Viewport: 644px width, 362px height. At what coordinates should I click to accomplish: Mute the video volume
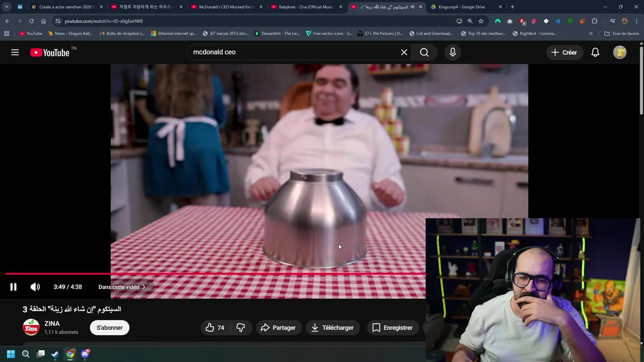tap(35, 287)
